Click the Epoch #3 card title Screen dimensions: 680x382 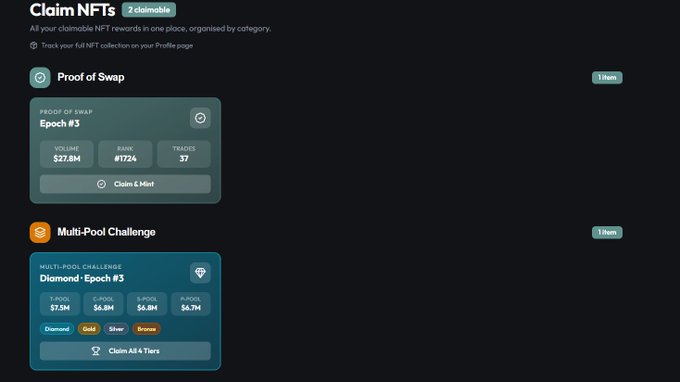click(60, 124)
